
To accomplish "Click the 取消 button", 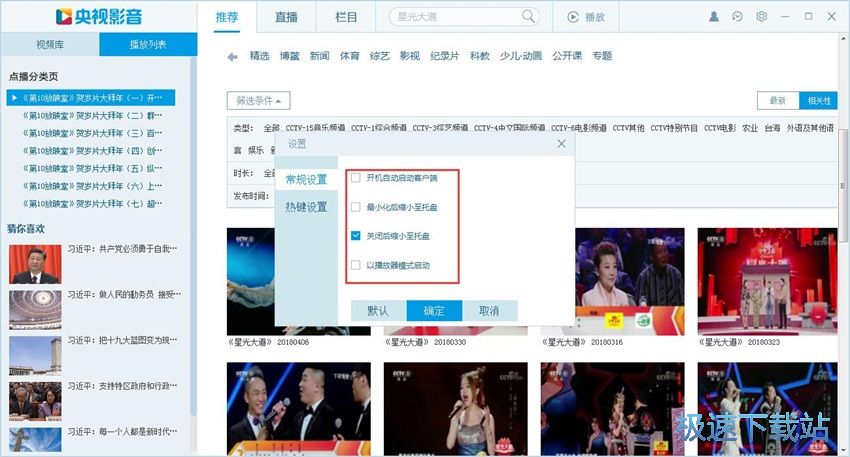I will pos(489,311).
